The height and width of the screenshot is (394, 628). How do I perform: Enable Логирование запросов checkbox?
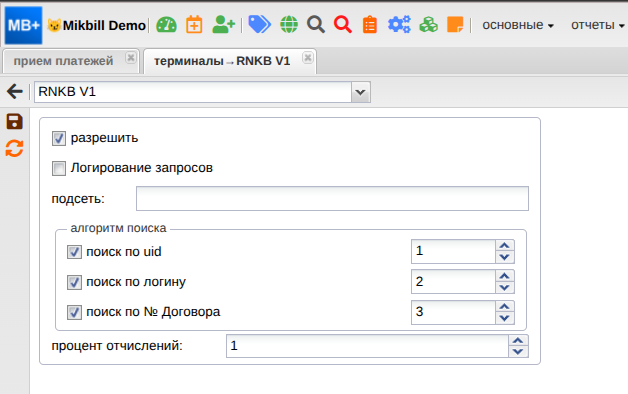pos(59,169)
